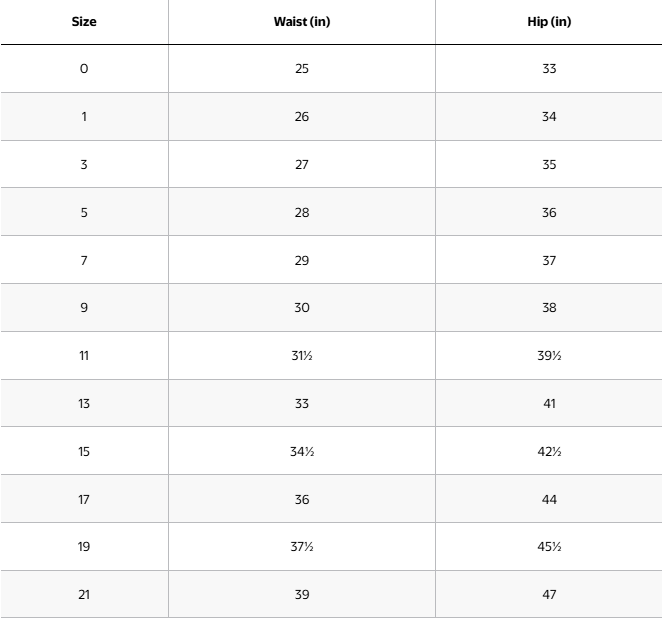The height and width of the screenshot is (622, 665).
Task: Click the Hip (in) column header
Action: coord(549,22)
